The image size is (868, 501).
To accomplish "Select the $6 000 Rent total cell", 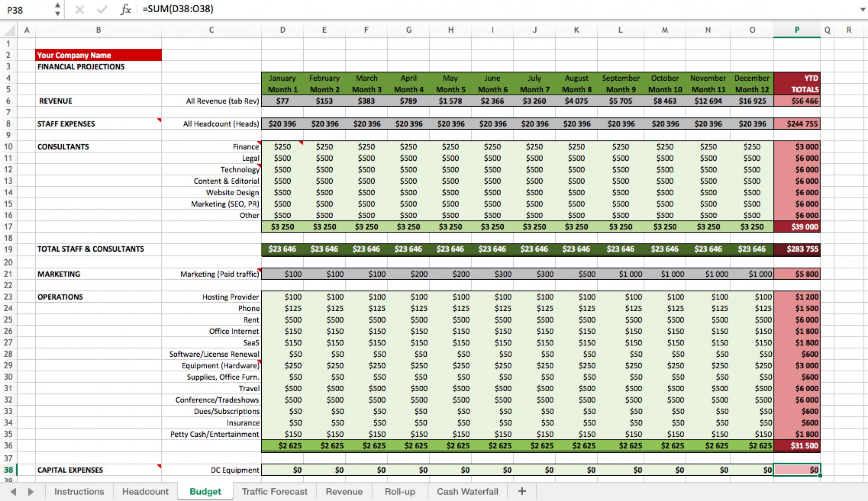I will pyautogui.click(x=797, y=320).
